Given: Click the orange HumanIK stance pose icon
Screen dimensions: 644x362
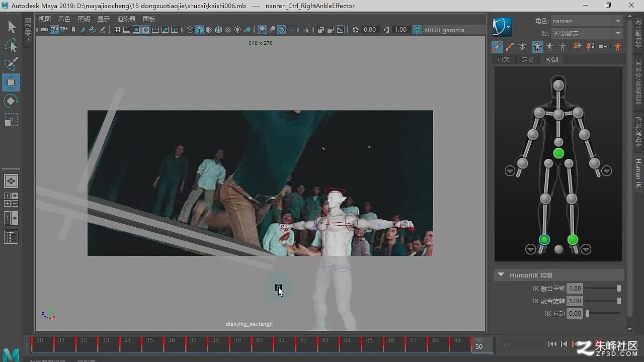Looking at the screenshot, I should coord(617,47).
